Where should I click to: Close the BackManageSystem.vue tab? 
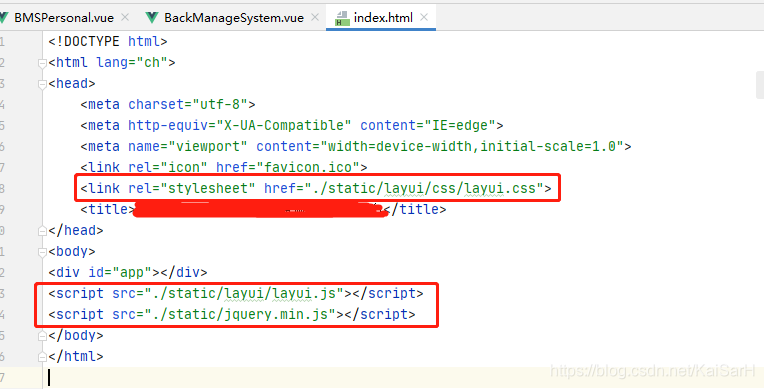tap(315, 18)
